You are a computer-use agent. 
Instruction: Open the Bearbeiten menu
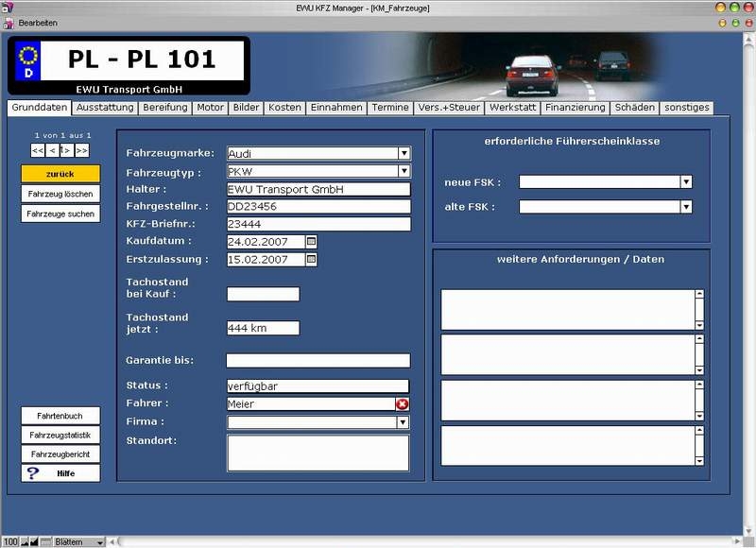pyautogui.click(x=38, y=23)
